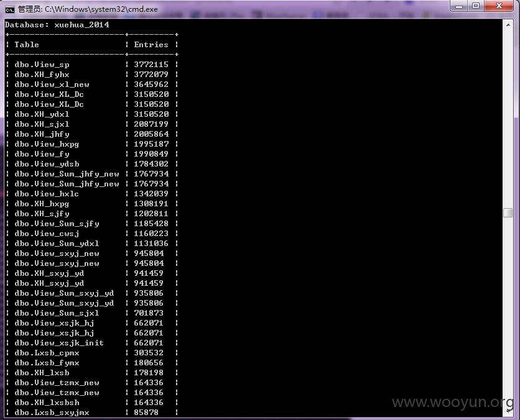Click the entries value 1202811
The height and width of the screenshot is (420, 520).
point(151,214)
